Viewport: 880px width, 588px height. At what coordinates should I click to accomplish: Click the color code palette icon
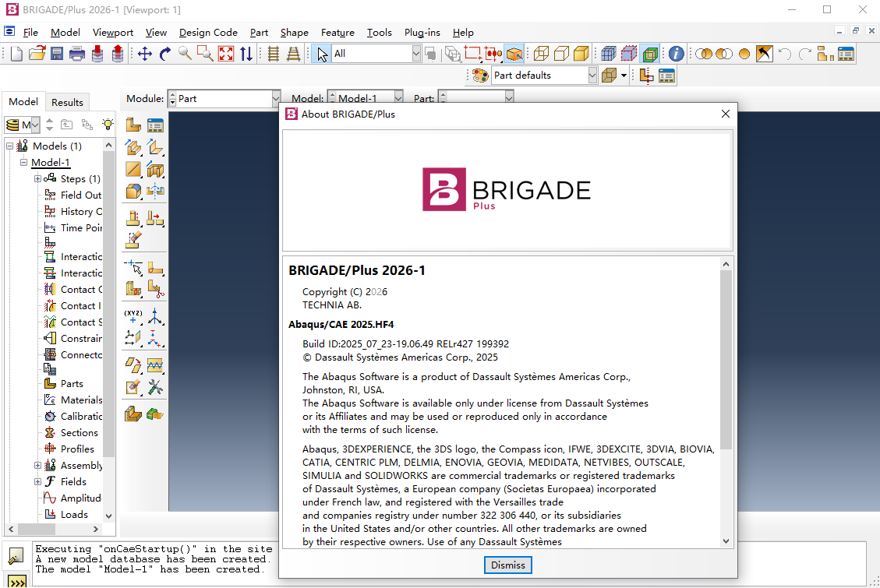click(x=480, y=76)
